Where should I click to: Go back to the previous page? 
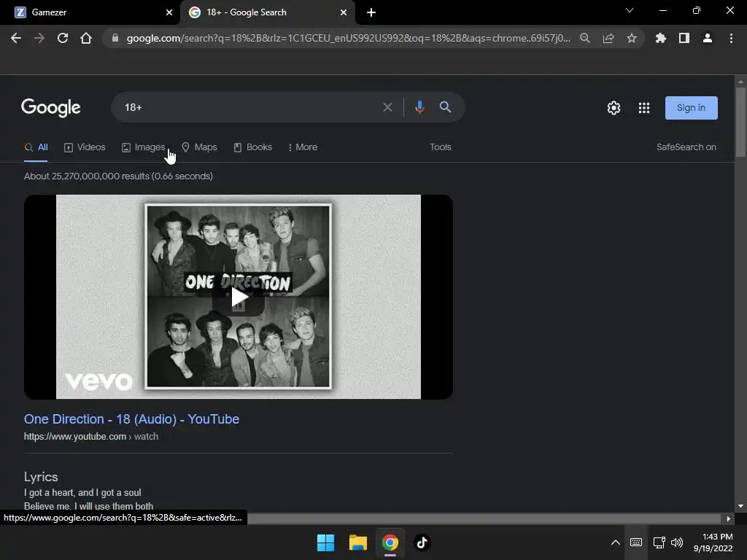click(16, 38)
